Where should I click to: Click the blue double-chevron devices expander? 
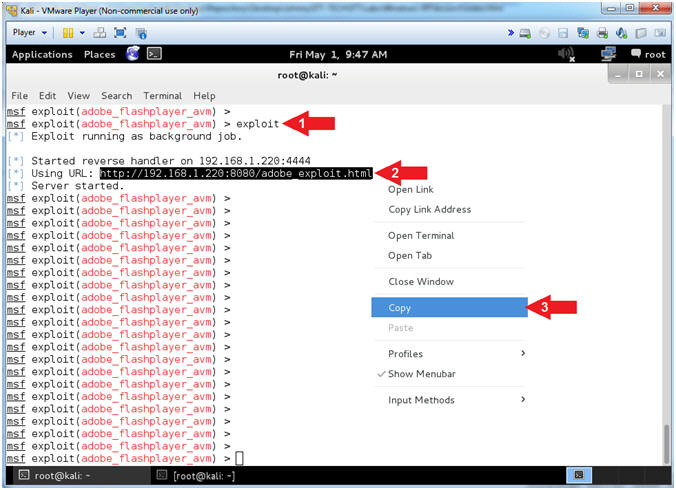click(510, 32)
